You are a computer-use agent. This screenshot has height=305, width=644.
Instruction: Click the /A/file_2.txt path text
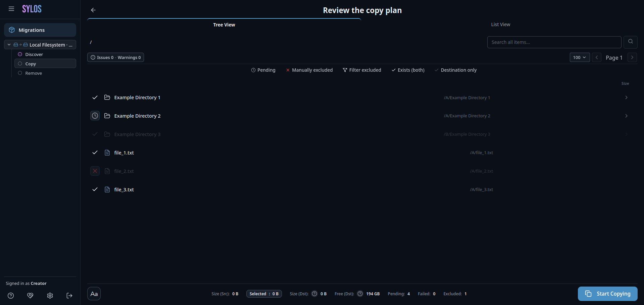482,171
